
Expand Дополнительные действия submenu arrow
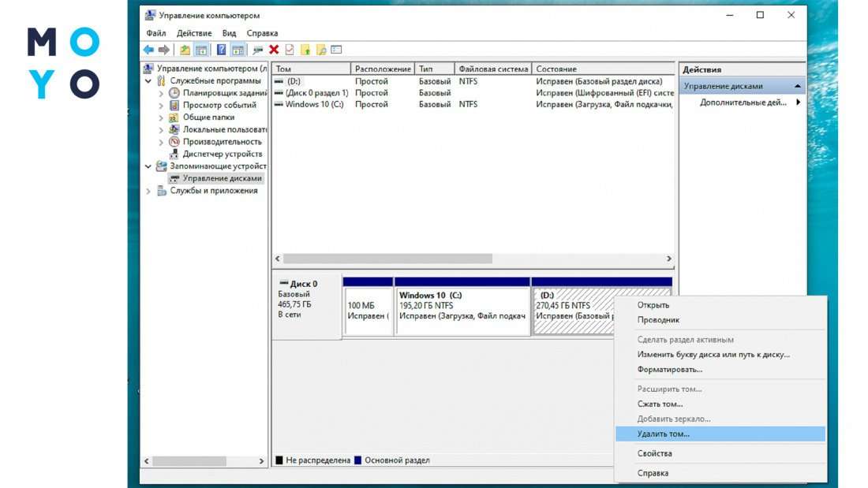pos(798,102)
